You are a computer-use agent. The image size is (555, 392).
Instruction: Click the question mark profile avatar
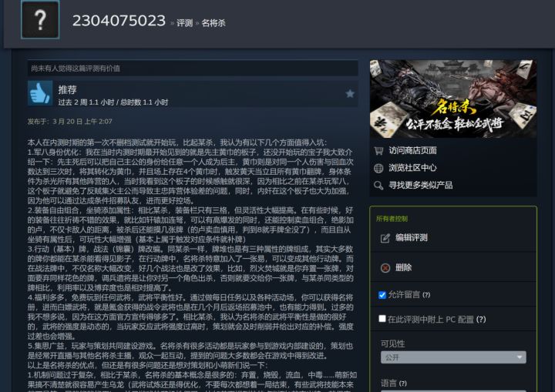pyautogui.click(x=40, y=19)
